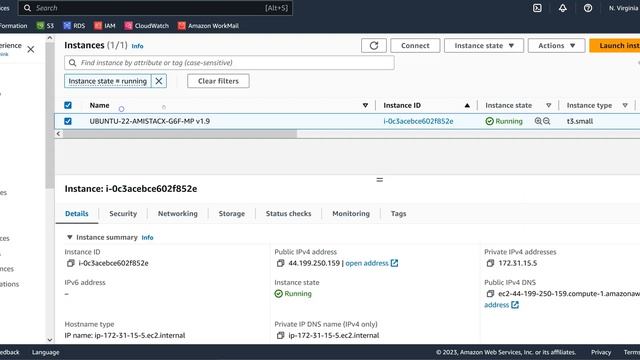The image size is (640, 360).
Task: Refresh the instances list
Action: tap(373, 45)
